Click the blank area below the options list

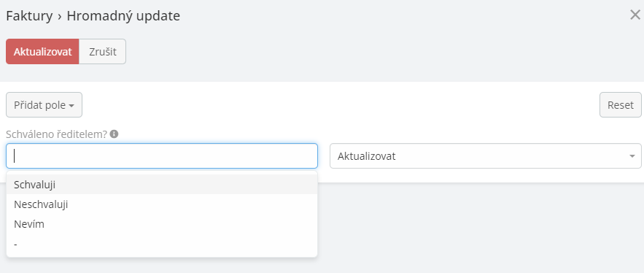pos(162,265)
